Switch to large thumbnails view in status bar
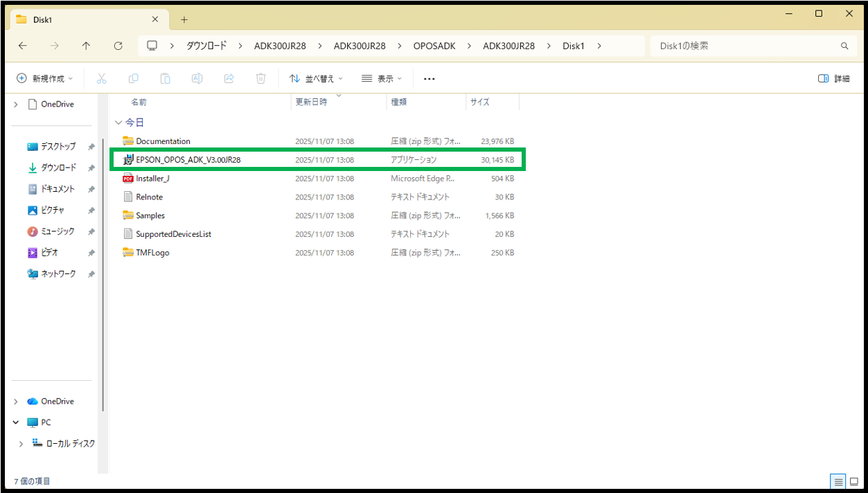Screen dimensions: 868x493 point(853,481)
